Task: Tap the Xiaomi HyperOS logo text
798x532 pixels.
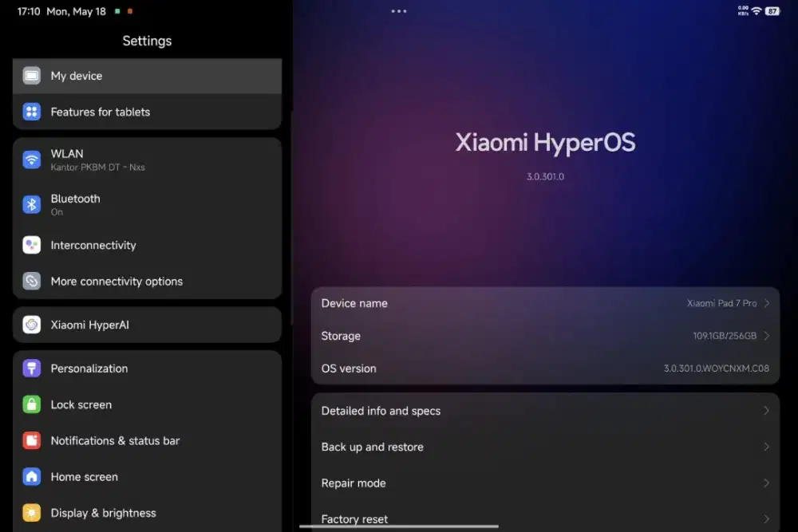Action: coord(545,143)
